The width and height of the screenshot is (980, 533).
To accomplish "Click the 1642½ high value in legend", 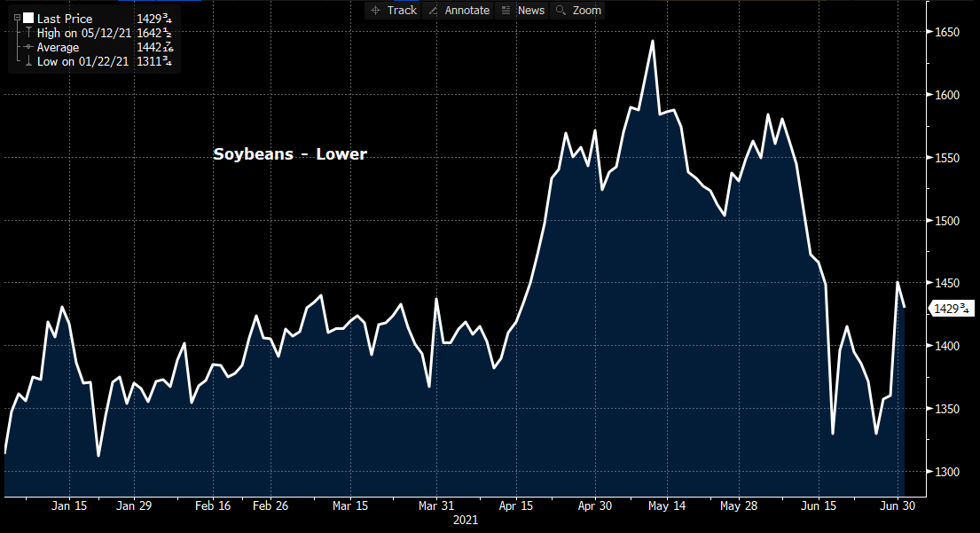I will (x=153, y=33).
